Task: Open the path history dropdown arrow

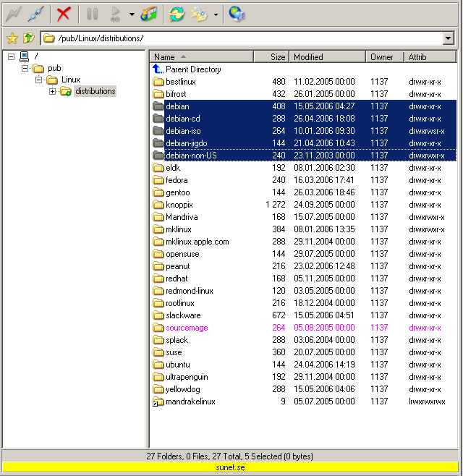Action: [449, 38]
